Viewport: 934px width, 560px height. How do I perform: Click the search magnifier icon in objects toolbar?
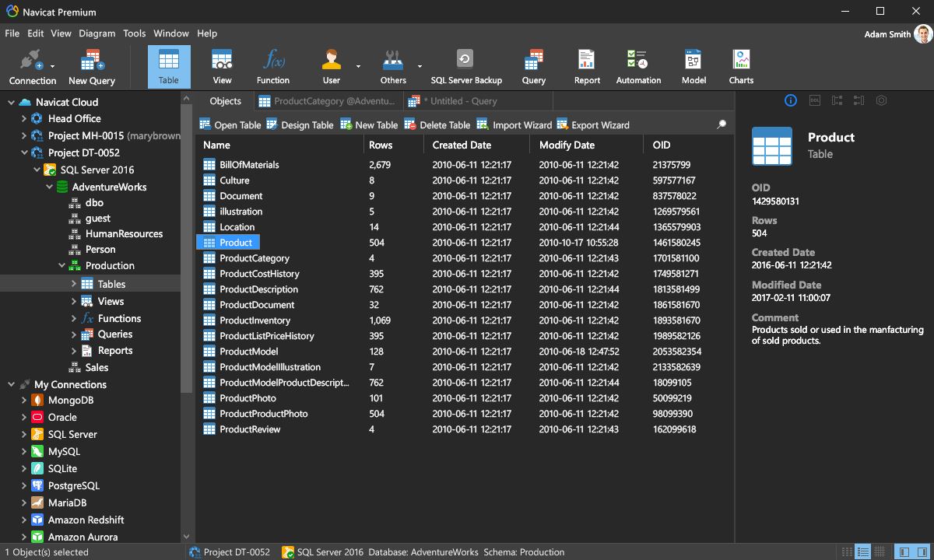(x=722, y=124)
